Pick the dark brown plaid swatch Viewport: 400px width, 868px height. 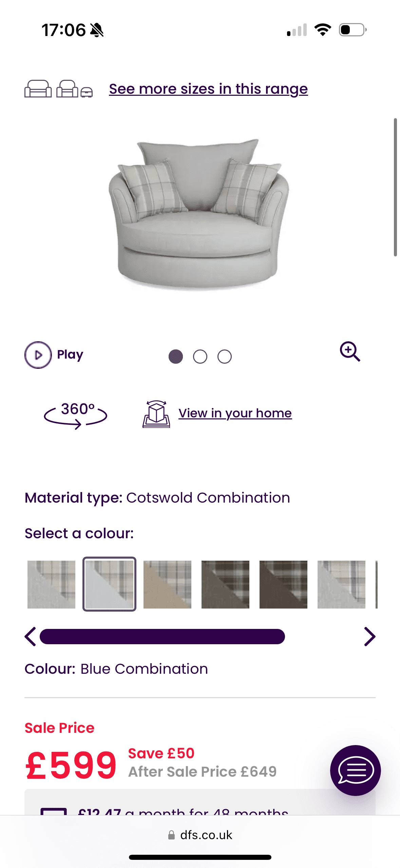pos(283,584)
